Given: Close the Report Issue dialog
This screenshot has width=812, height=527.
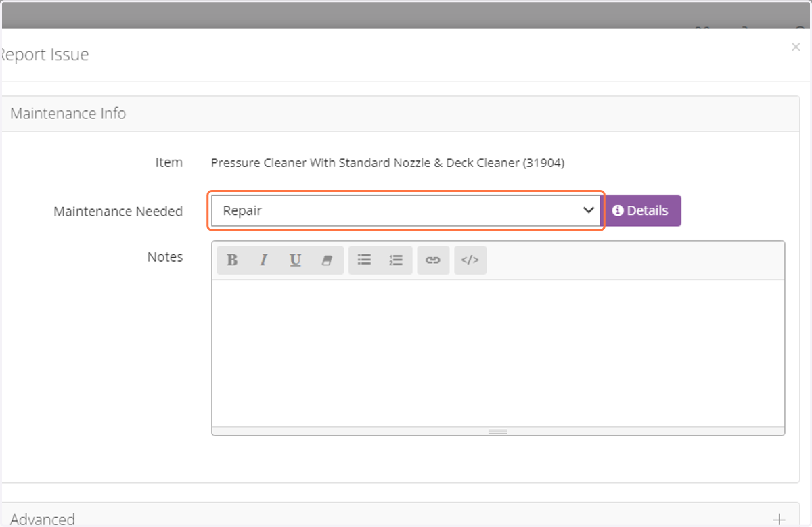Looking at the screenshot, I should coord(796,47).
